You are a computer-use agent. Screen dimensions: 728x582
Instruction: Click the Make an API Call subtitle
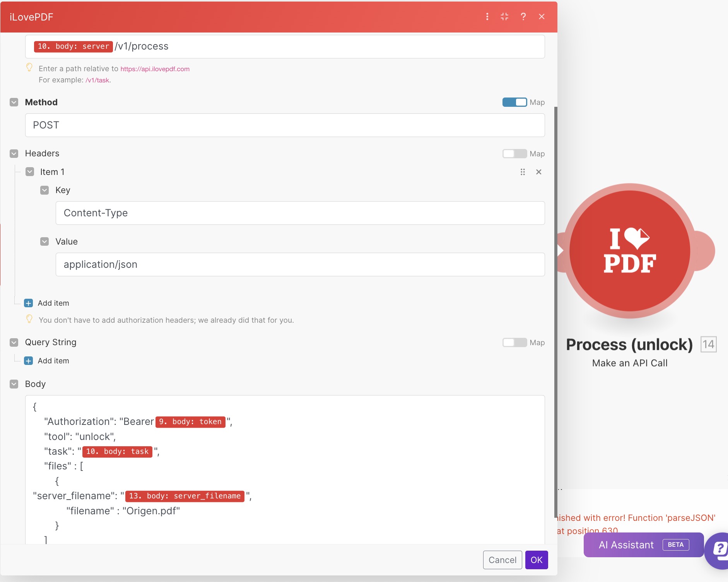(x=630, y=363)
